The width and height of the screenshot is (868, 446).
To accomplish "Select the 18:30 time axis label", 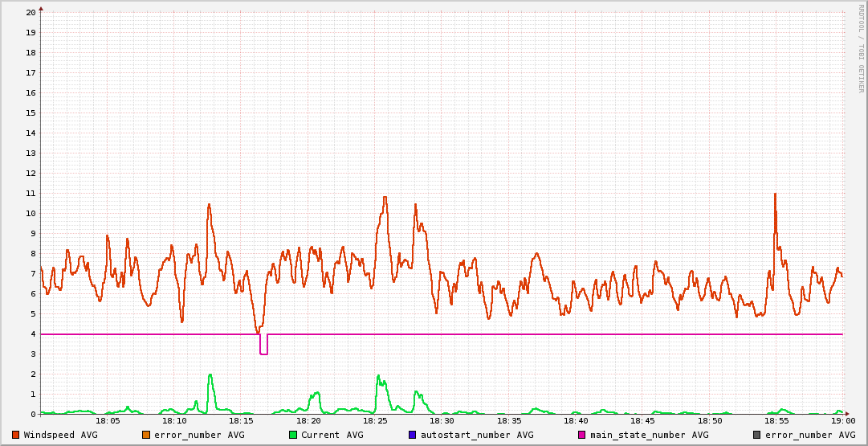I will click(442, 420).
